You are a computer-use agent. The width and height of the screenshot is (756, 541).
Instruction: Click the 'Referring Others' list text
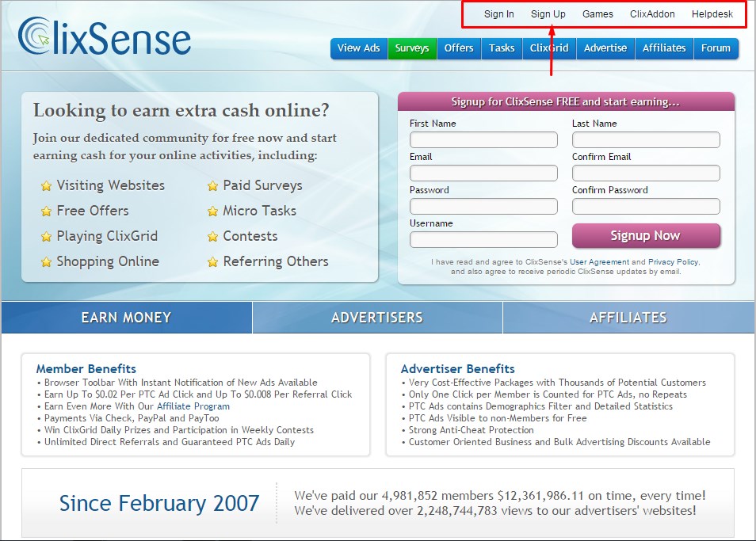[x=276, y=261]
